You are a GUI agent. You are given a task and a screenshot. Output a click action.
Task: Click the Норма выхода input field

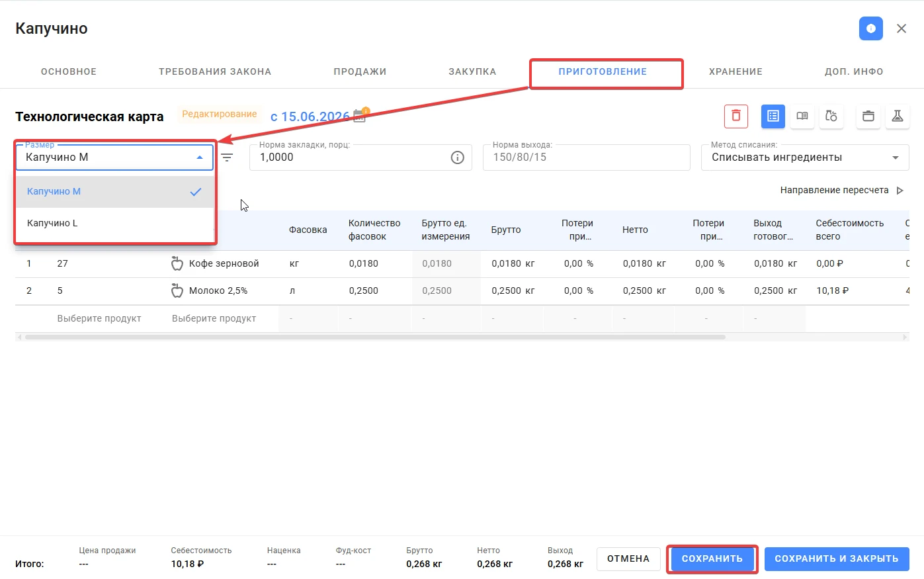click(586, 157)
